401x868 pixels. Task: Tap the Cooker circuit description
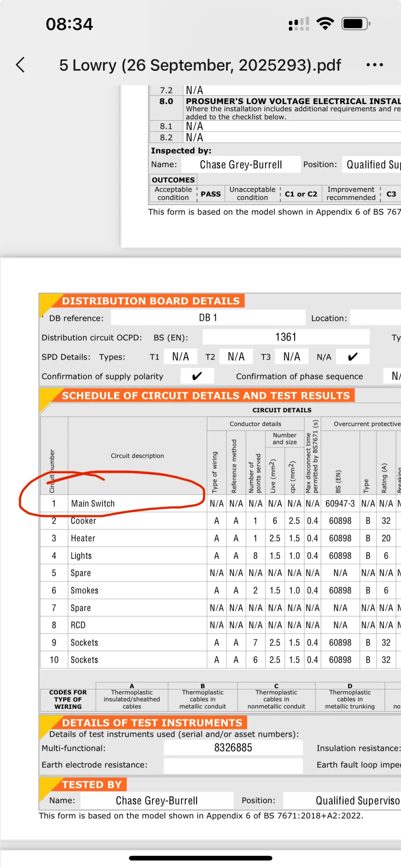click(x=84, y=521)
